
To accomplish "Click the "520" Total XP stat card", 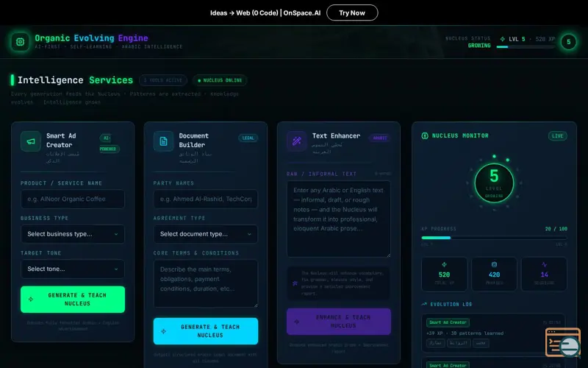I will click(445, 274).
